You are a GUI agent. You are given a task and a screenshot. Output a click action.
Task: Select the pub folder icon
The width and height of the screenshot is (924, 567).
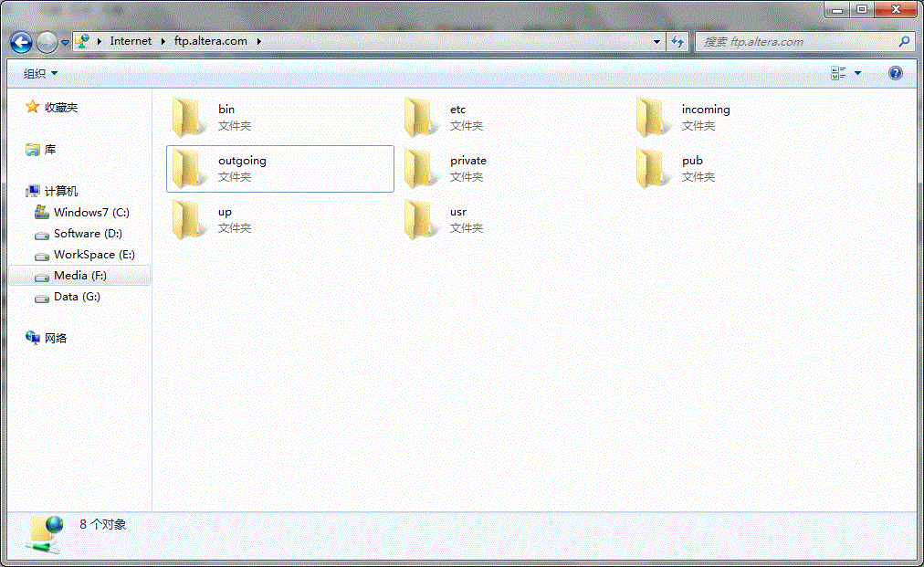(x=652, y=169)
